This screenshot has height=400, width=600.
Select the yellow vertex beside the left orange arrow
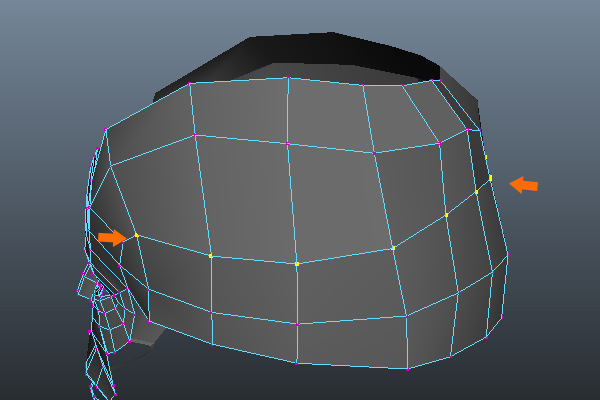point(137,235)
